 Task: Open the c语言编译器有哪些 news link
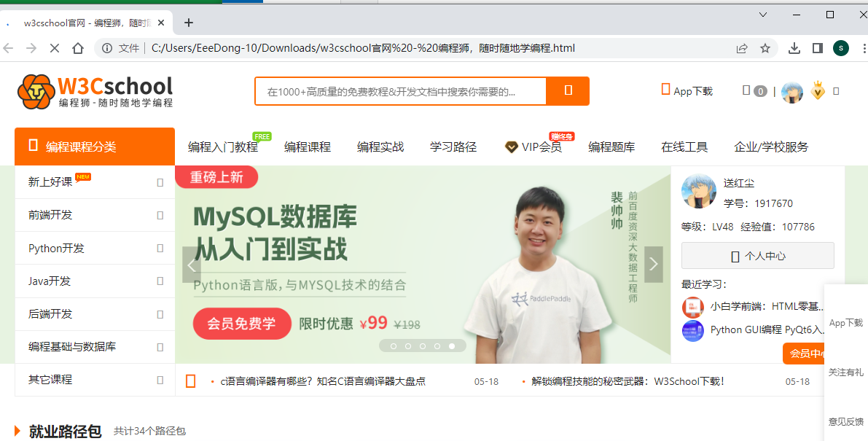(323, 381)
